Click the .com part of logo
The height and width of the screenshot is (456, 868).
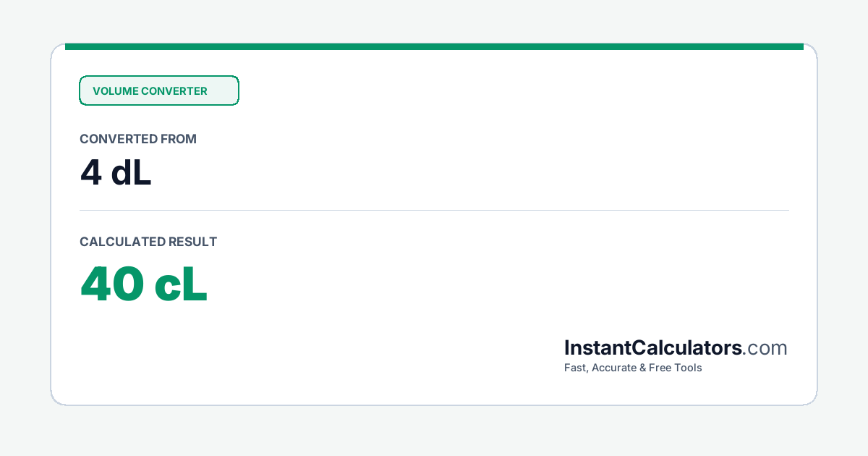pyautogui.click(x=765, y=349)
